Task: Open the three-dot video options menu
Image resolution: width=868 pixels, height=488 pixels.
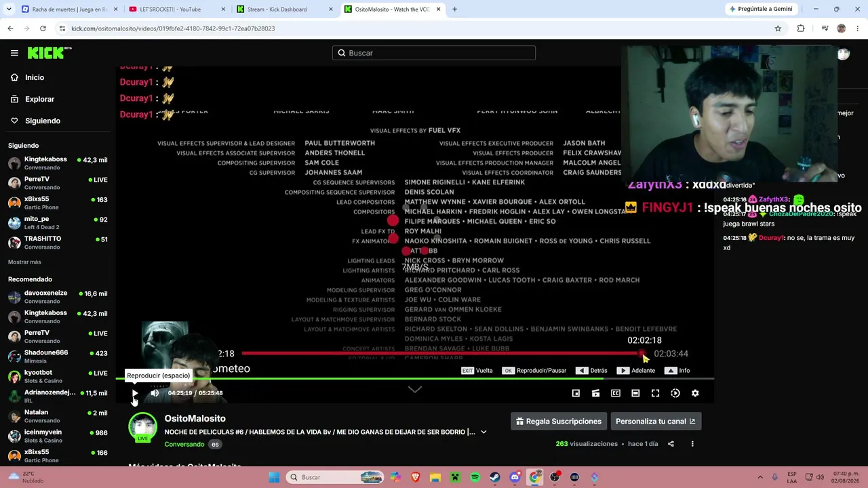Action: coord(692,444)
